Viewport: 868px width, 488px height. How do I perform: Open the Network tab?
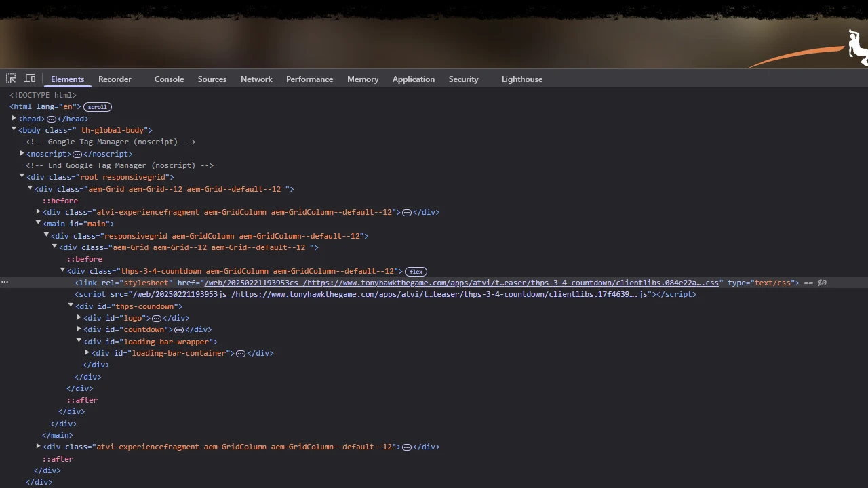256,79
